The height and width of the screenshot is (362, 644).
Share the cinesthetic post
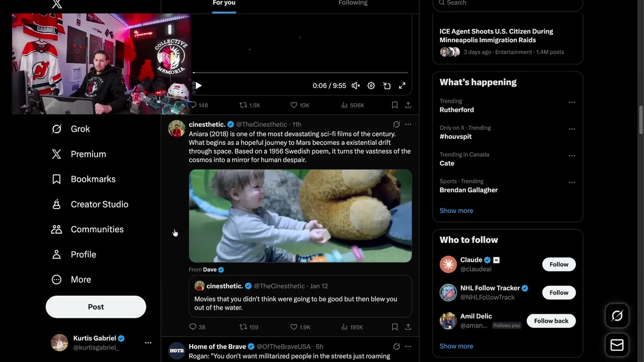pos(408,327)
